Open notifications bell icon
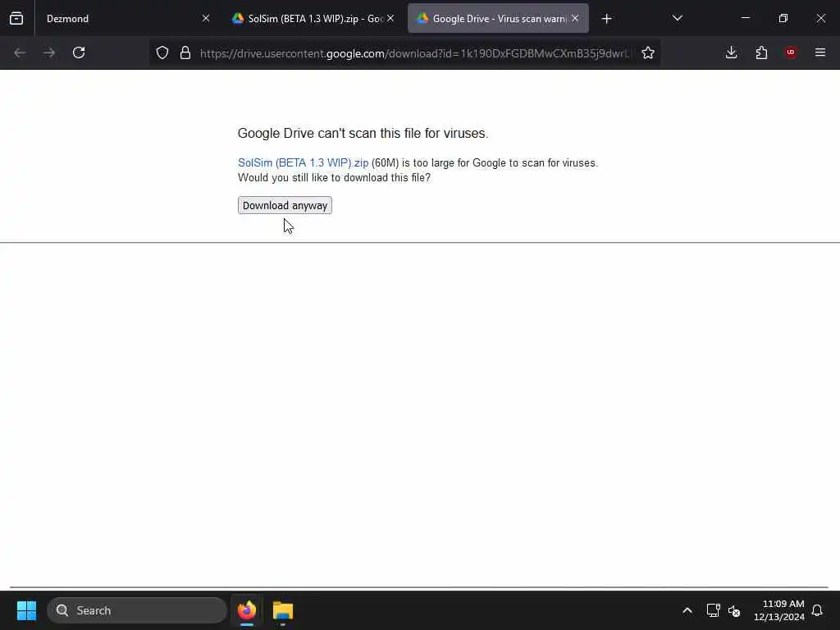This screenshot has width=840, height=630. (x=818, y=610)
